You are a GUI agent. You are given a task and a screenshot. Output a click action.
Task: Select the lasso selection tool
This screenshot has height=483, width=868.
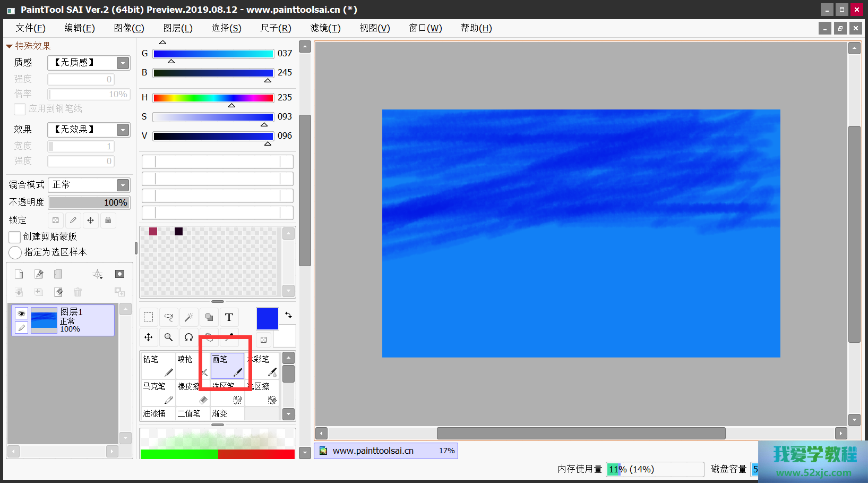click(x=168, y=317)
